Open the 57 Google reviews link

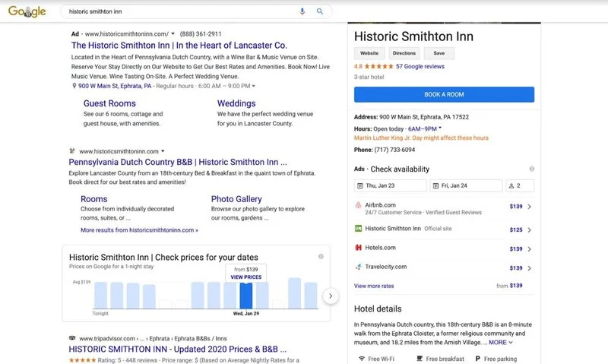(x=420, y=66)
